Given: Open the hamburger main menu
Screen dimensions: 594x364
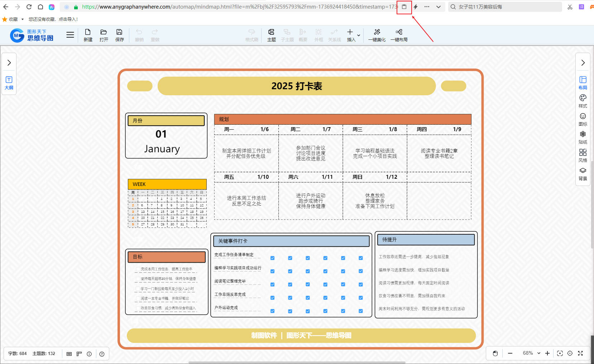Looking at the screenshot, I should (70, 35).
